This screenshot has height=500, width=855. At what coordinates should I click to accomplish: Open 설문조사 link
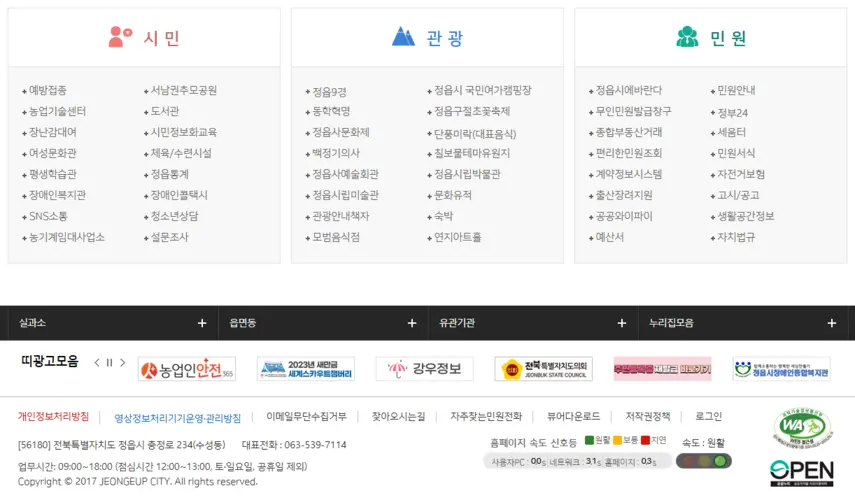click(170, 237)
